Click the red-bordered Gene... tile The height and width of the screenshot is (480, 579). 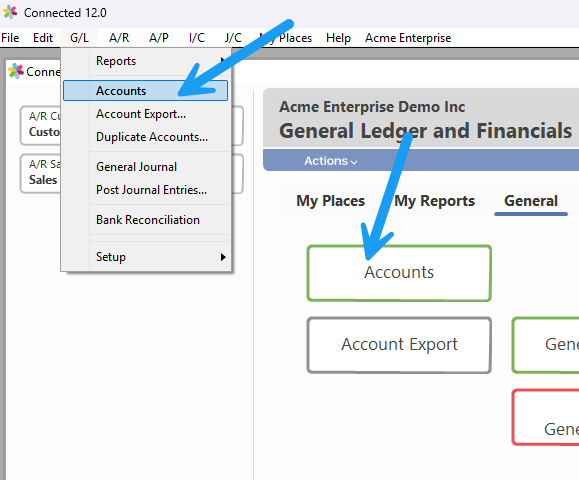(x=545, y=417)
